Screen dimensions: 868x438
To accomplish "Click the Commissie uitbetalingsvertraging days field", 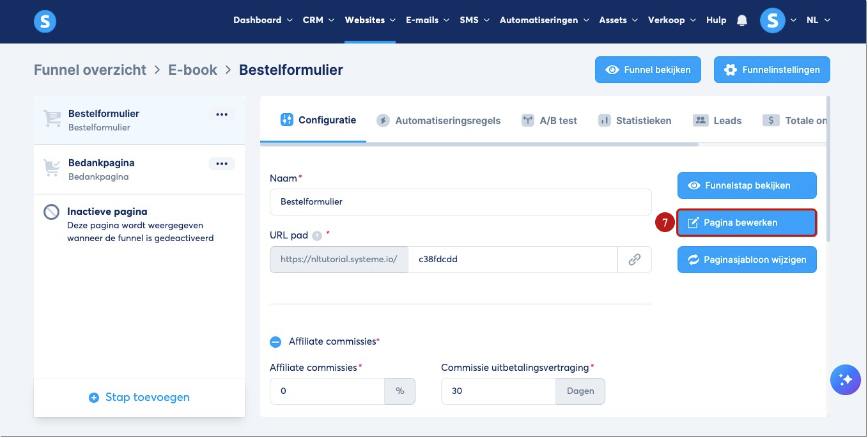I will [498, 391].
